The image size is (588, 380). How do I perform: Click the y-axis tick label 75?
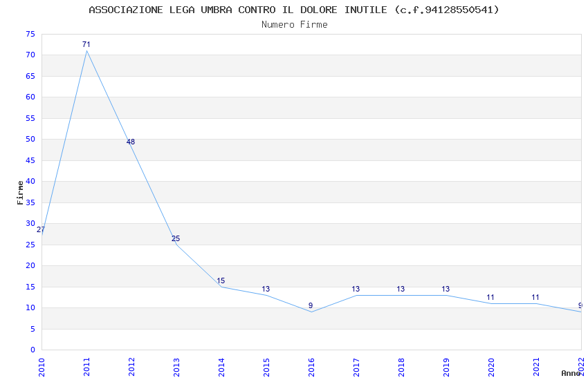(30, 34)
